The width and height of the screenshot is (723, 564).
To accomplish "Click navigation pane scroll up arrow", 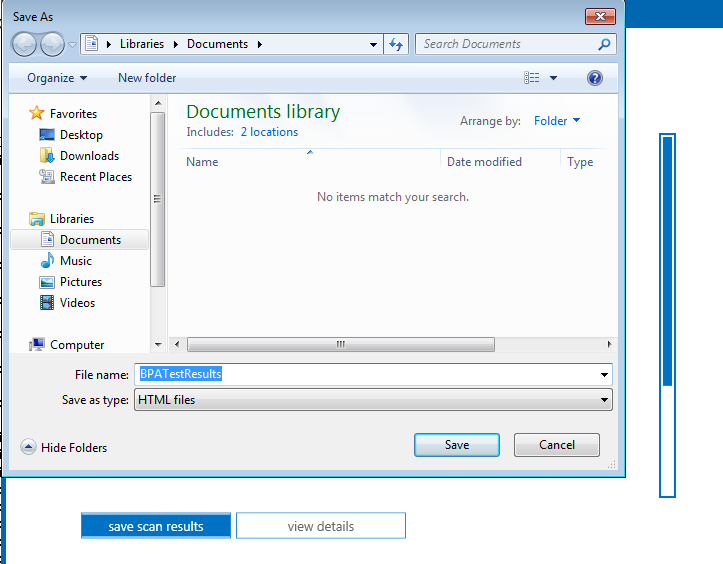I will pyautogui.click(x=158, y=103).
